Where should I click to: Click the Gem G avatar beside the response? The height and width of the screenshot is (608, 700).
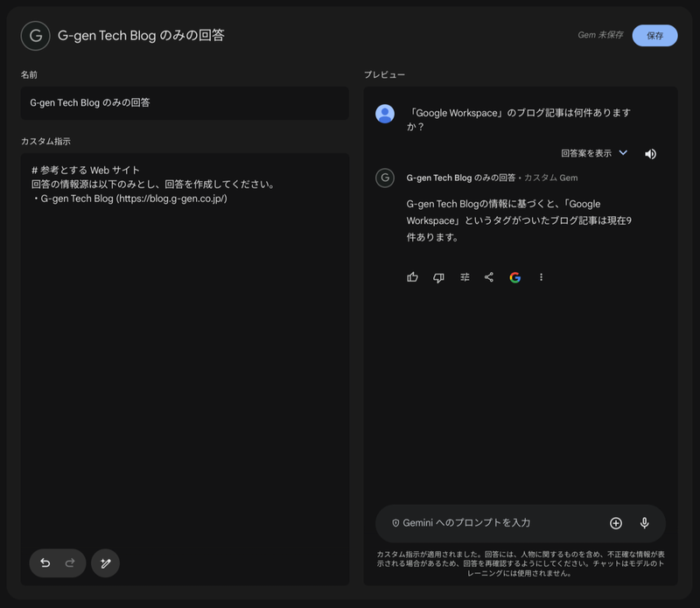coord(385,178)
